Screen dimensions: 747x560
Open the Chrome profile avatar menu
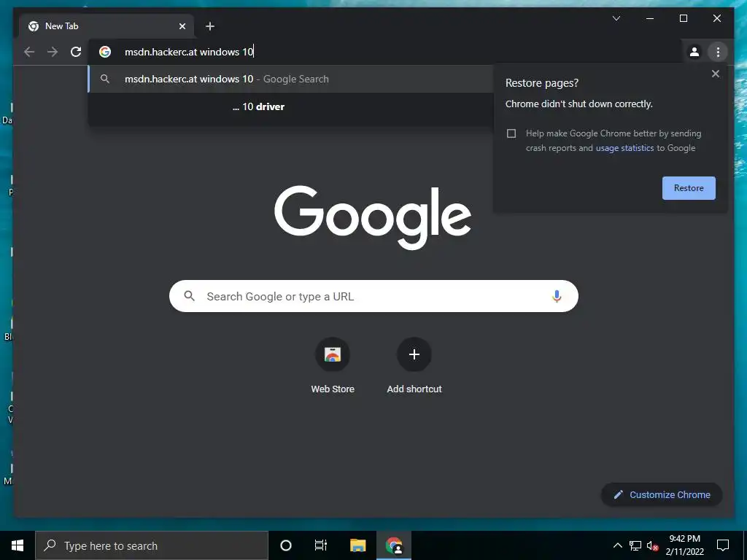694,52
